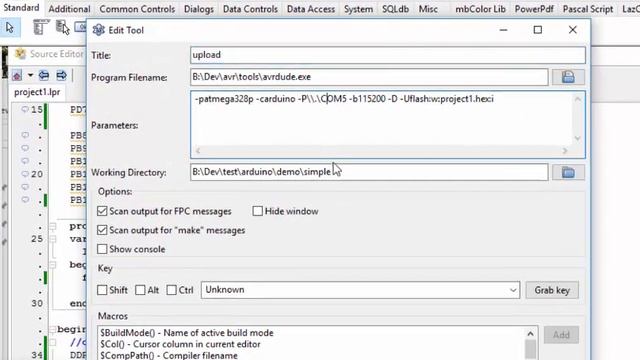Open the mbColor Lib palette tab
Viewport: 640px width, 360px height.
click(x=480, y=9)
